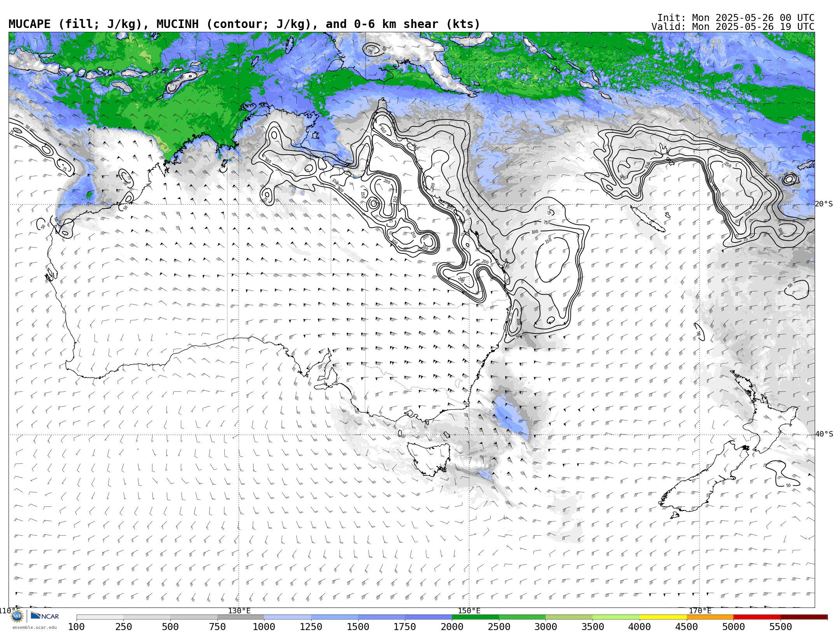Click the 130°E longitude label
The height and width of the screenshot is (632, 840).
pyautogui.click(x=239, y=611)
